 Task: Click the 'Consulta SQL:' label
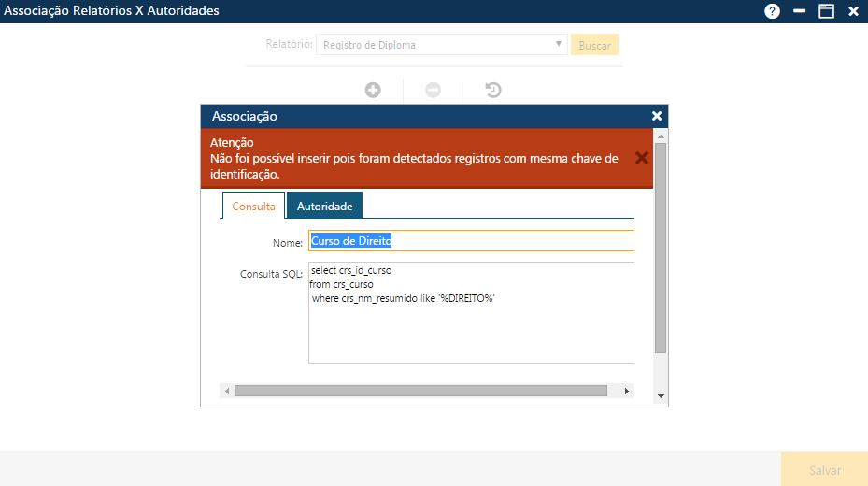click(271, 274)
